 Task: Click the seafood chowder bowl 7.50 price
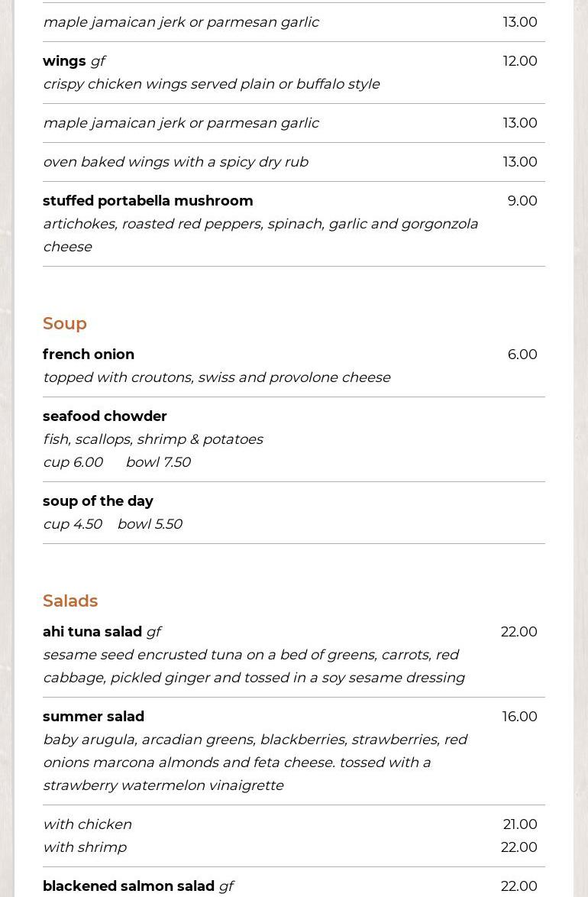pyautogui.click(x=157, y=462)
